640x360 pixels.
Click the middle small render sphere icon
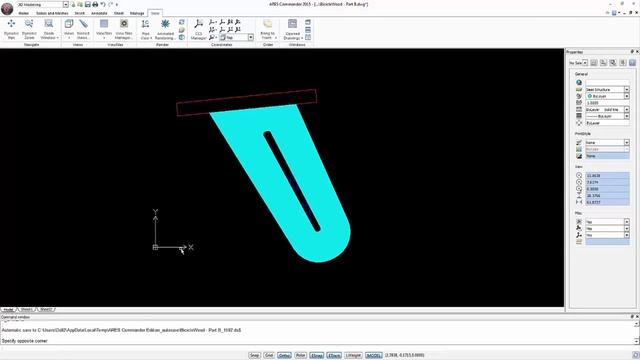coord(182,30)
